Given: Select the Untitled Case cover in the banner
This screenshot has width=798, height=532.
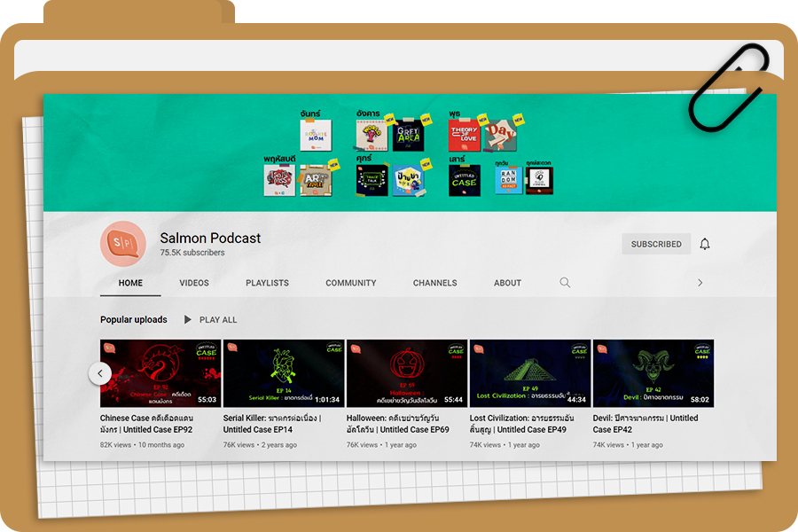Looking at the screenshot, I should (464, 180).
